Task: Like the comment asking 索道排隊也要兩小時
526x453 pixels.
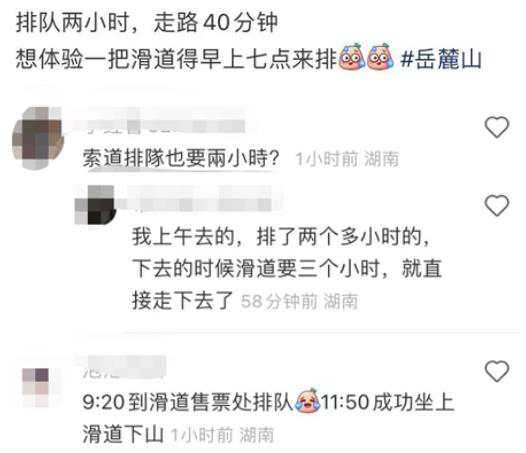Action: [x=496, y=127]
